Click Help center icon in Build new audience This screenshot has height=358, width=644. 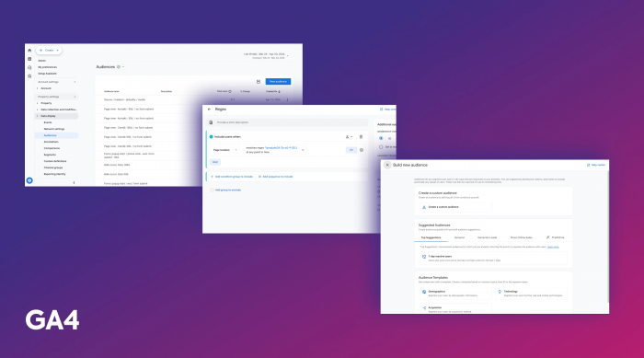(588, 165)
